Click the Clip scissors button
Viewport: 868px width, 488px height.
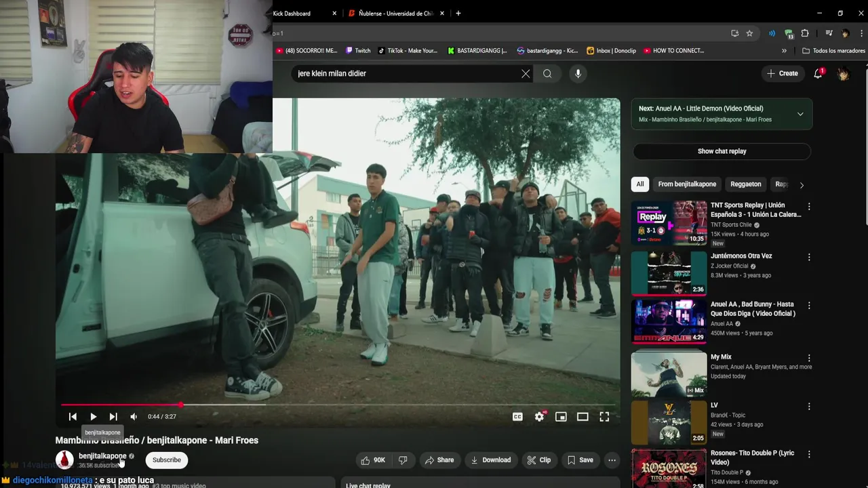point(539,460)
